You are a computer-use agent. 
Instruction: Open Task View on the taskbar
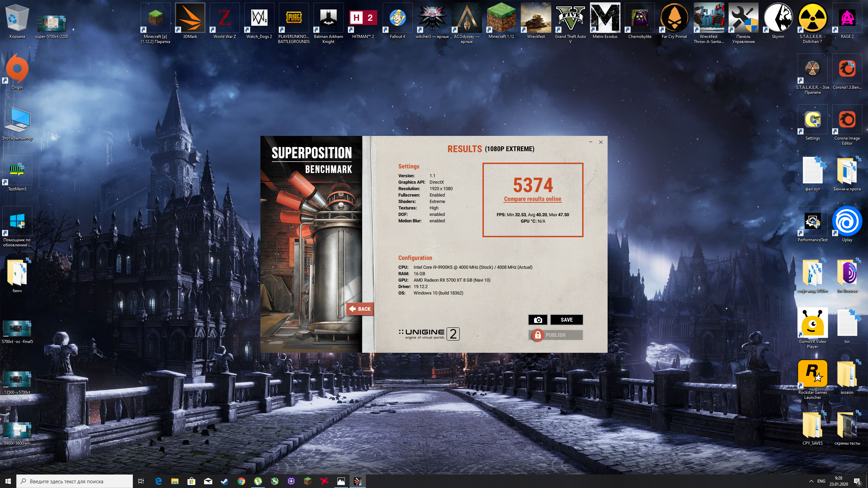(x=141, y=481)
